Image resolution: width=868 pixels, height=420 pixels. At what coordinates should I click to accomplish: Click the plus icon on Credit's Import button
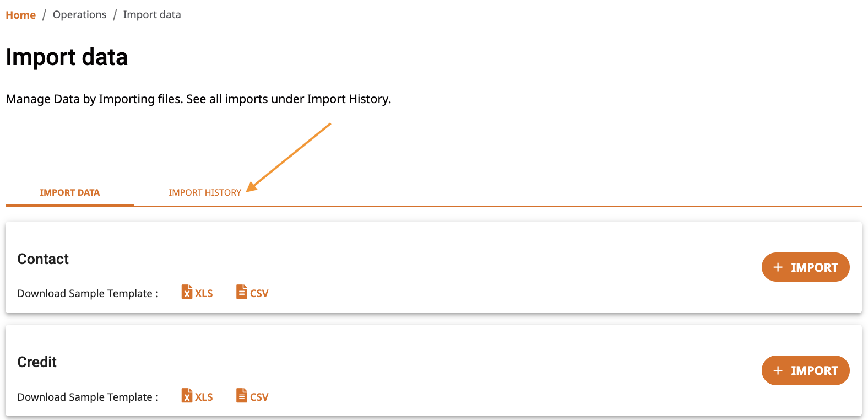(778, 370)
